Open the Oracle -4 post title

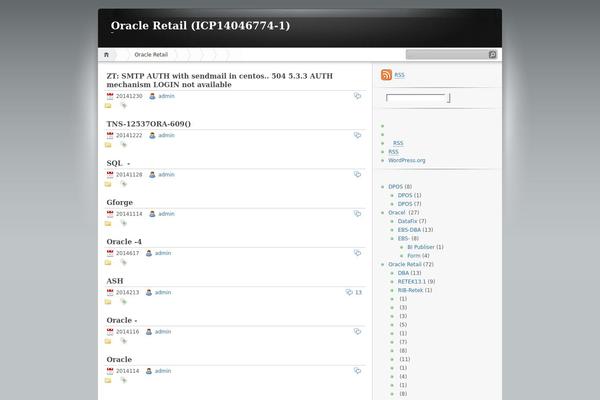(x=124, y=242)
